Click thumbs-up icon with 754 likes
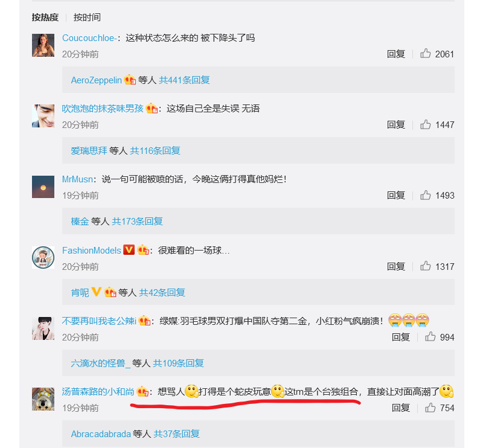 point(430,408)
